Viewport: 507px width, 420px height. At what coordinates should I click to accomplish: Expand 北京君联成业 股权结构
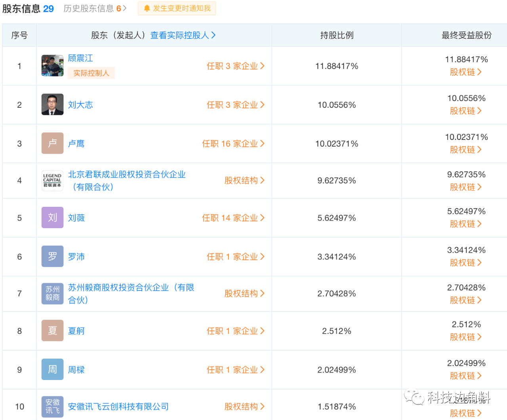pos(244,181)
